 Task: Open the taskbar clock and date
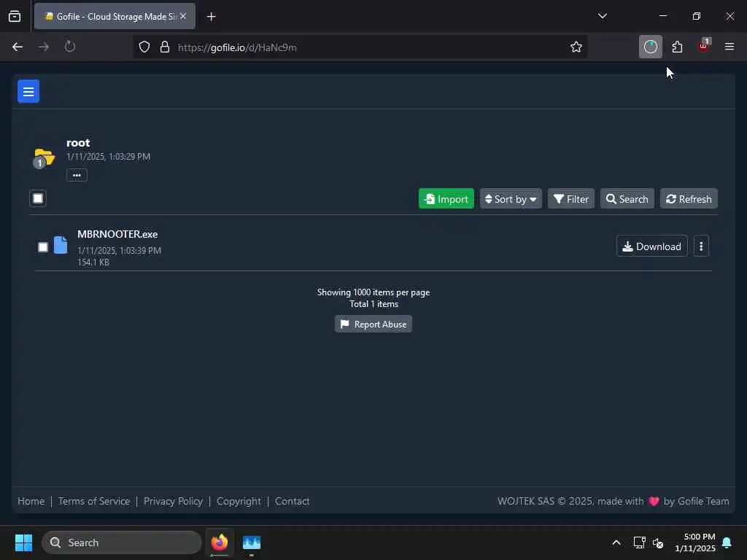(695, 542)
